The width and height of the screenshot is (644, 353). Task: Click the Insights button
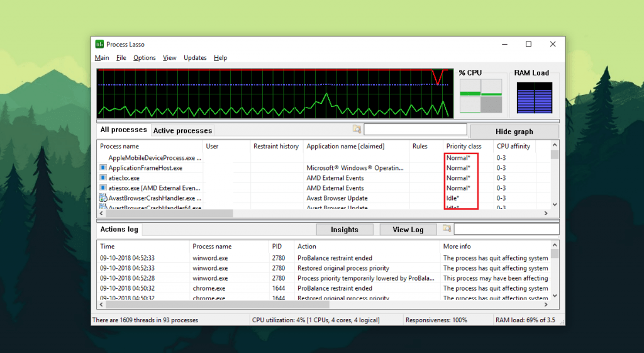[x=345, y=230]
